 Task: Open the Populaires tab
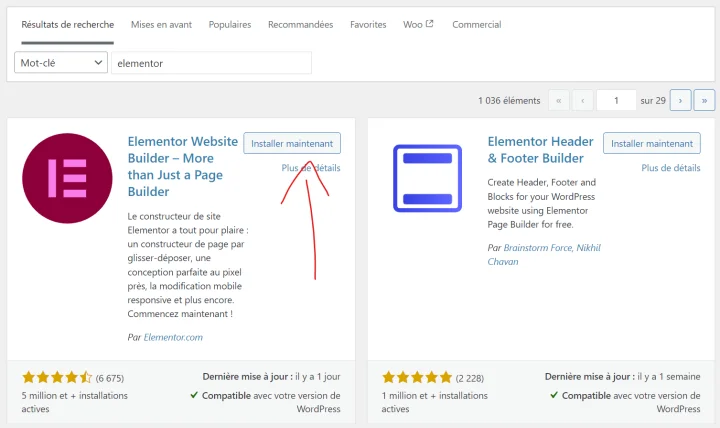point(230,25)
